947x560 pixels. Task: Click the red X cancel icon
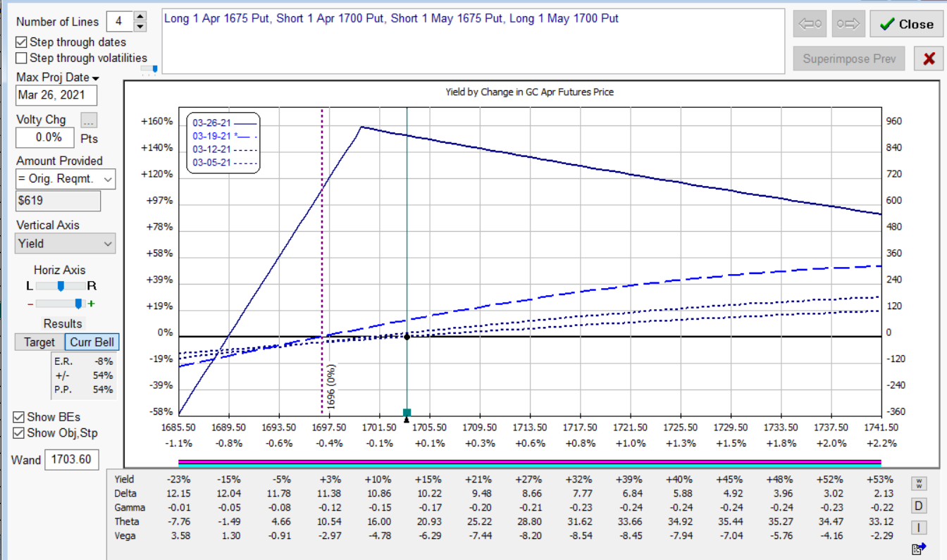(929, 58)
